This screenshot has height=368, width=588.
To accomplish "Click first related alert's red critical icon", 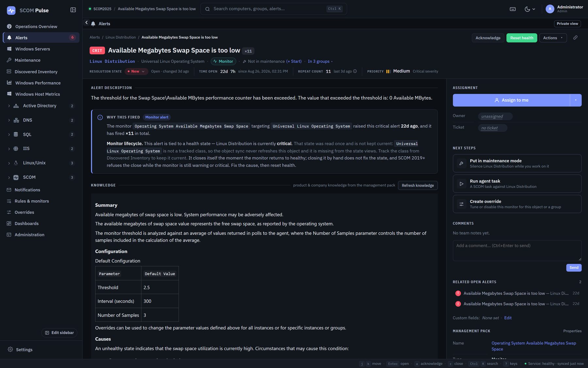I will tap(458, 293).
